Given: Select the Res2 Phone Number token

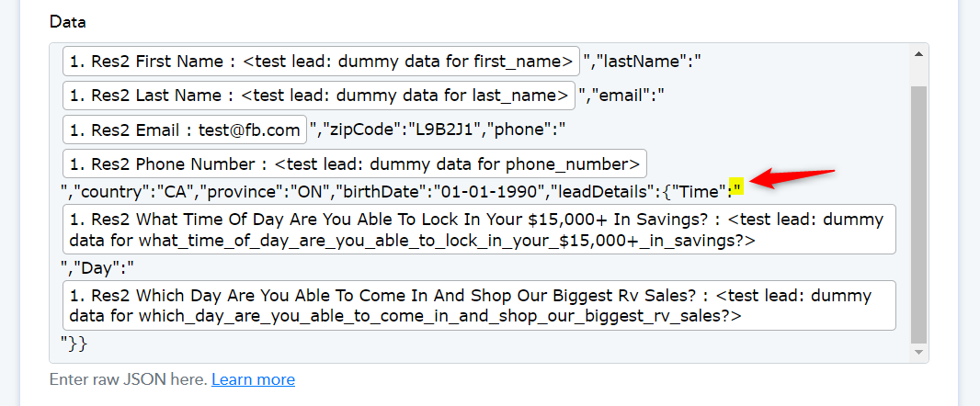Looking at the screenshot, I should coord(354,164).
